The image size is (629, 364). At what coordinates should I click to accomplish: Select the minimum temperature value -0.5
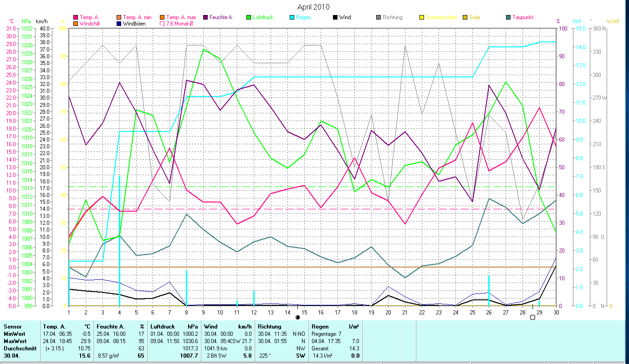[x=86, y=334]
